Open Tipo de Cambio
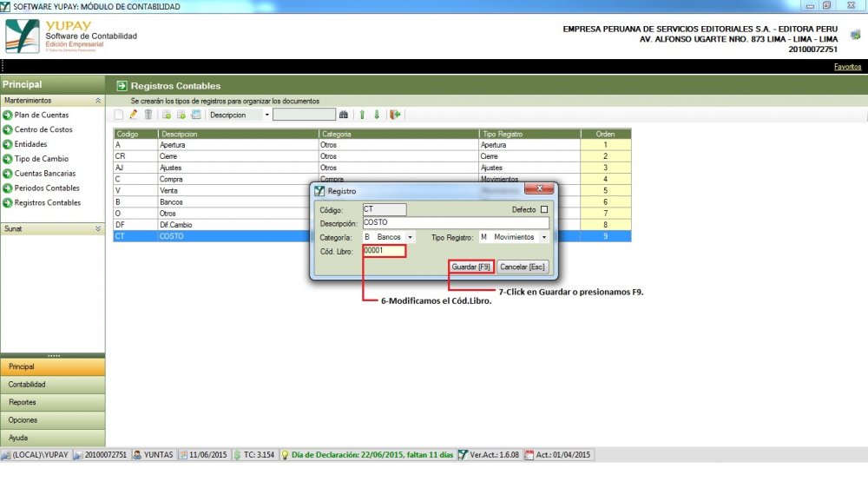The image size is (868, 488). 42,159
